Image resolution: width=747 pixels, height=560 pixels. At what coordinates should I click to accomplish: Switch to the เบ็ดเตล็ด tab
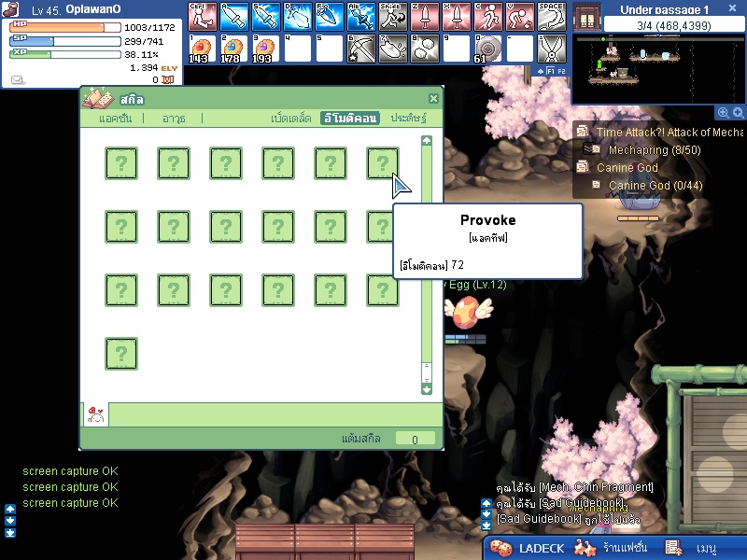click(x=291, y=118)
